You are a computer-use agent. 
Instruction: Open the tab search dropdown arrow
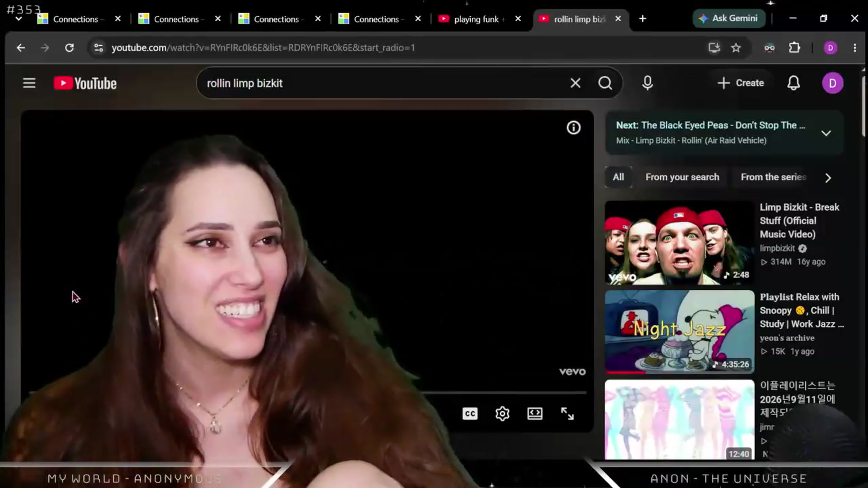[19, 19]
